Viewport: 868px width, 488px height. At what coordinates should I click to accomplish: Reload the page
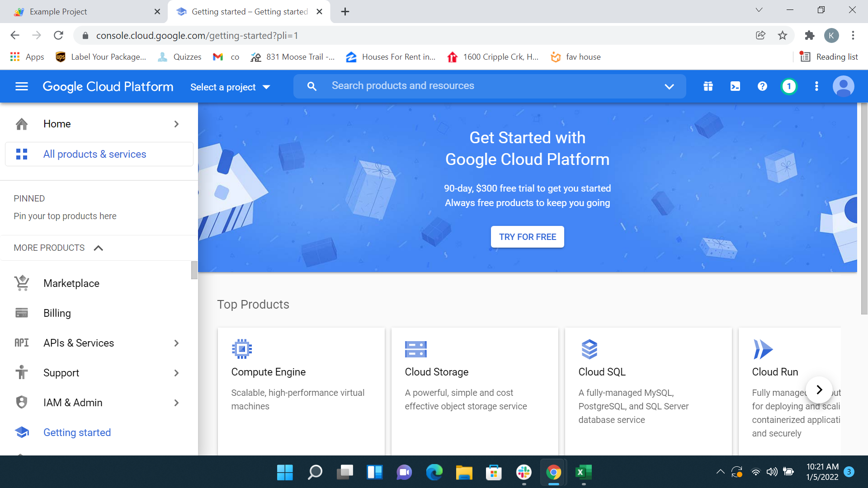[x=58, y=35]
